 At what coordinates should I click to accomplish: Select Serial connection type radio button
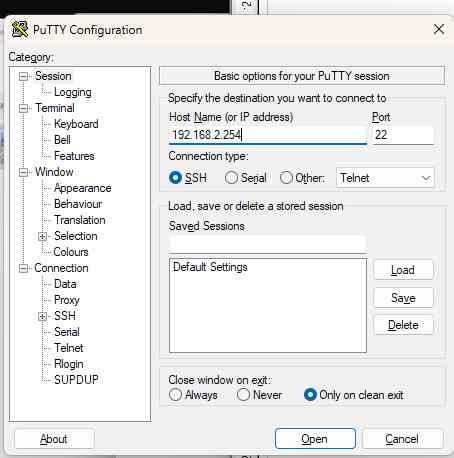(231, 178)
